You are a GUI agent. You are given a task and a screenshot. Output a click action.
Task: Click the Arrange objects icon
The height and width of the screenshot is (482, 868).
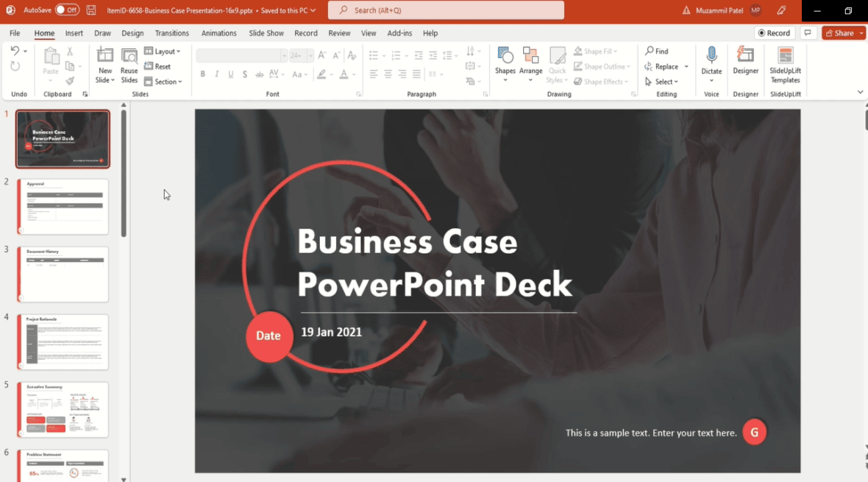[530, 56]
